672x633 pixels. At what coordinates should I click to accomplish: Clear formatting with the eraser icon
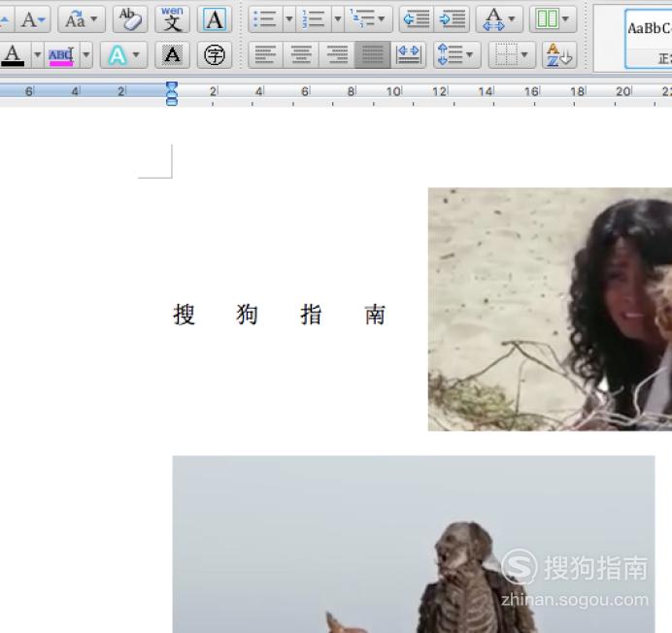pyautogui.click(x=130, y=19)
